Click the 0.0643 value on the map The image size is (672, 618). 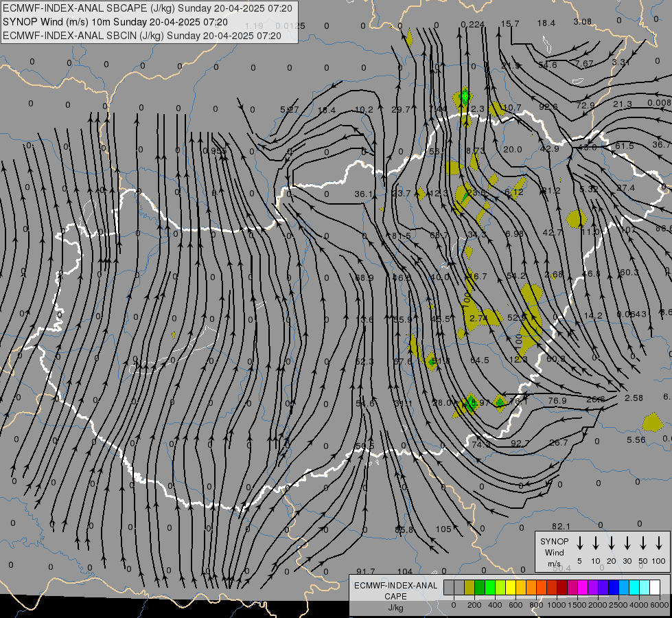tap(632, 314)
